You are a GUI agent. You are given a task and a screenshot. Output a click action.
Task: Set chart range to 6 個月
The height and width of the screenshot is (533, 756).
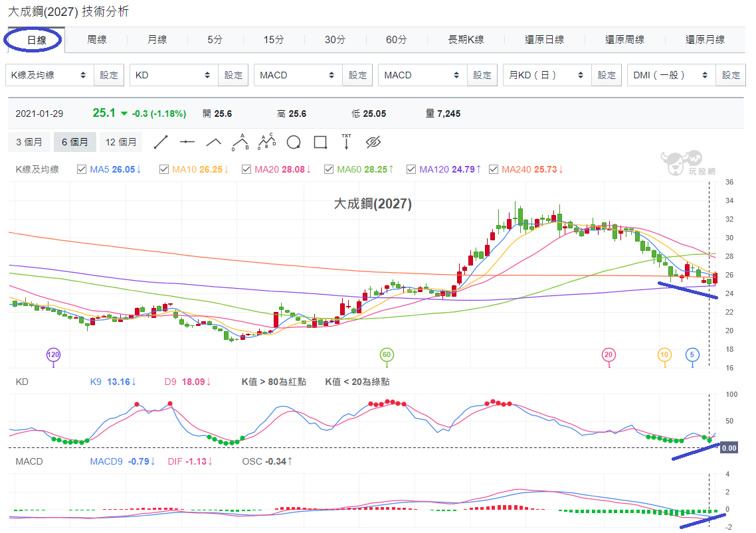point(74,142)
